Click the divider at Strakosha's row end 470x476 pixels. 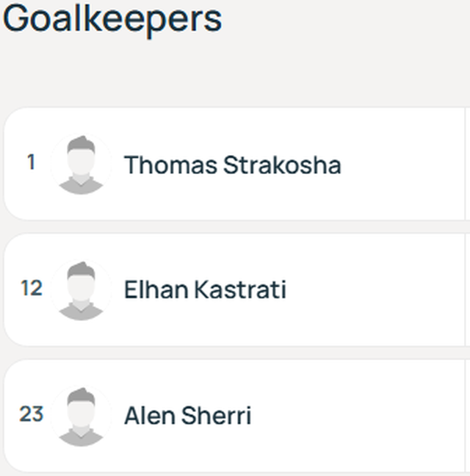465,164
